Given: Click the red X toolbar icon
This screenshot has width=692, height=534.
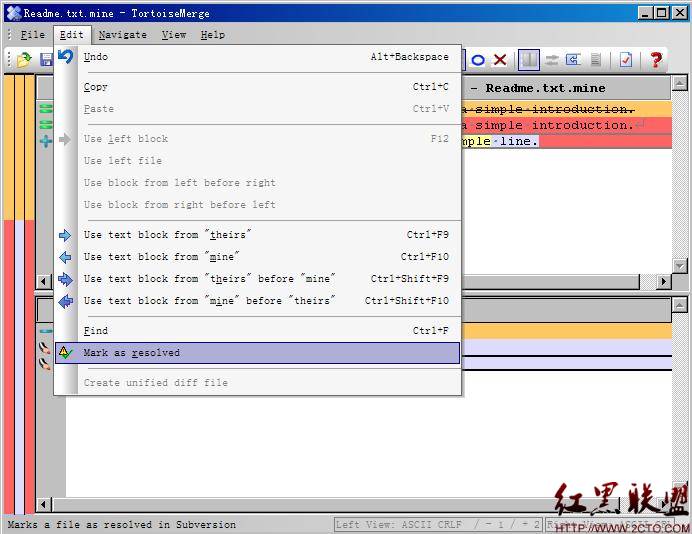Looking at the screenshot, I should click(x=500, y=60).
